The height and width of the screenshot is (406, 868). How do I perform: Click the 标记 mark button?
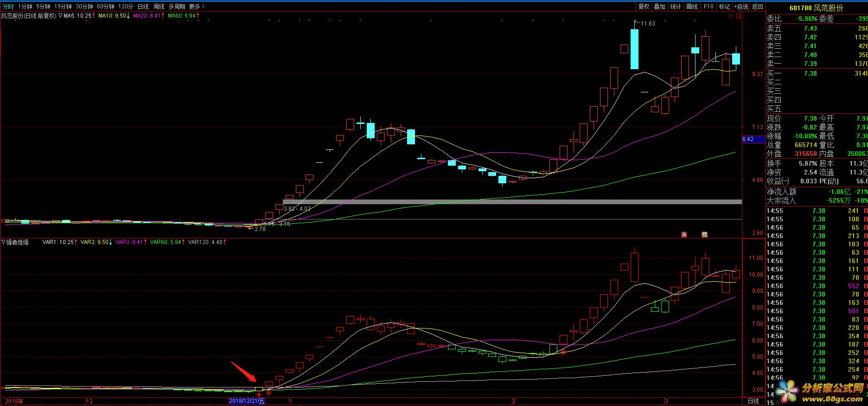point(724,6)
